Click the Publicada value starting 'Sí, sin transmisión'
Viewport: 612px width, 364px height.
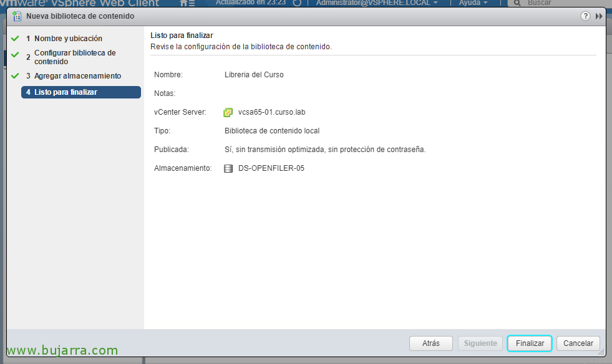click(325, 150)
